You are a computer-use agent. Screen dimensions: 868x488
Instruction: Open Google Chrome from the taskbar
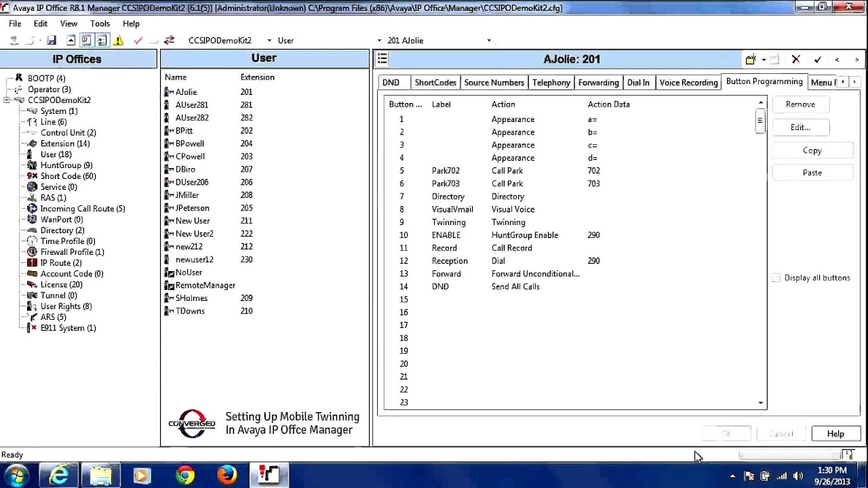coord(184,475)
